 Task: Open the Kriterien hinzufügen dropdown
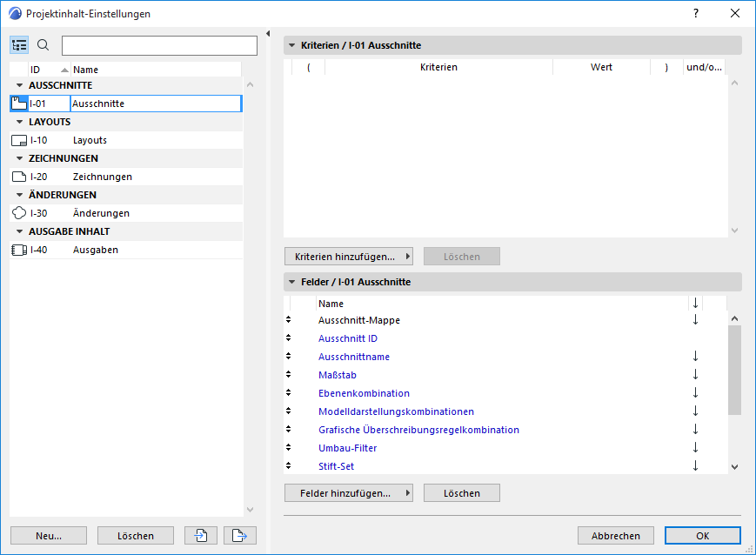(348, 257)
